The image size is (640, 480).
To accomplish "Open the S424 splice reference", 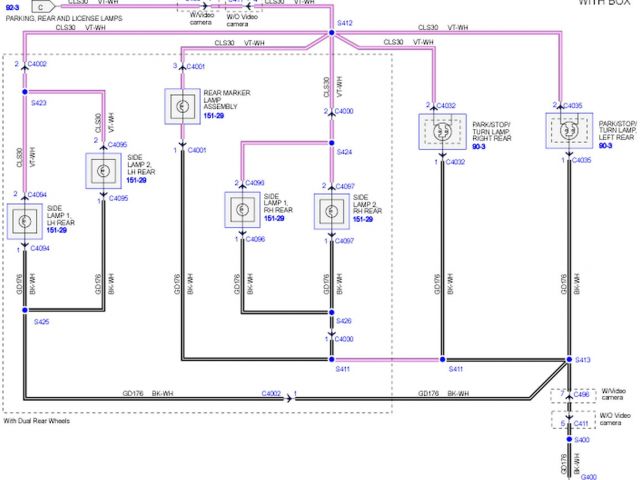I will pos(344,153).
